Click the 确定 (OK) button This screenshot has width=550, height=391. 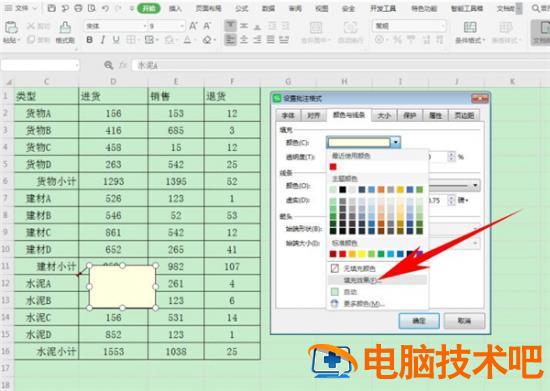pos(419,321)
